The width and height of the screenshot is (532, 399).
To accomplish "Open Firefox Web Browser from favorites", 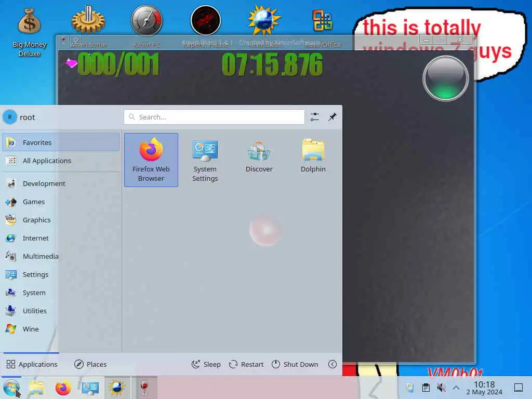I will [151, 160].
